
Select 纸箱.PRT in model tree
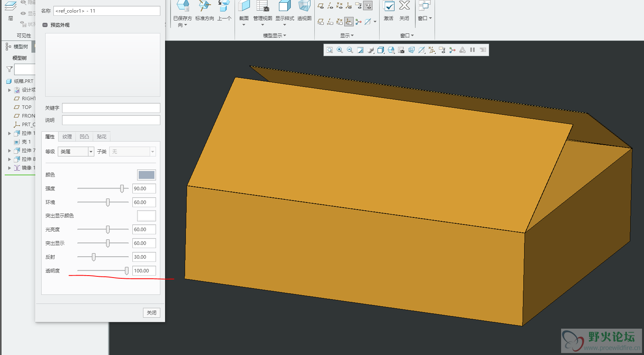[20, 81]
